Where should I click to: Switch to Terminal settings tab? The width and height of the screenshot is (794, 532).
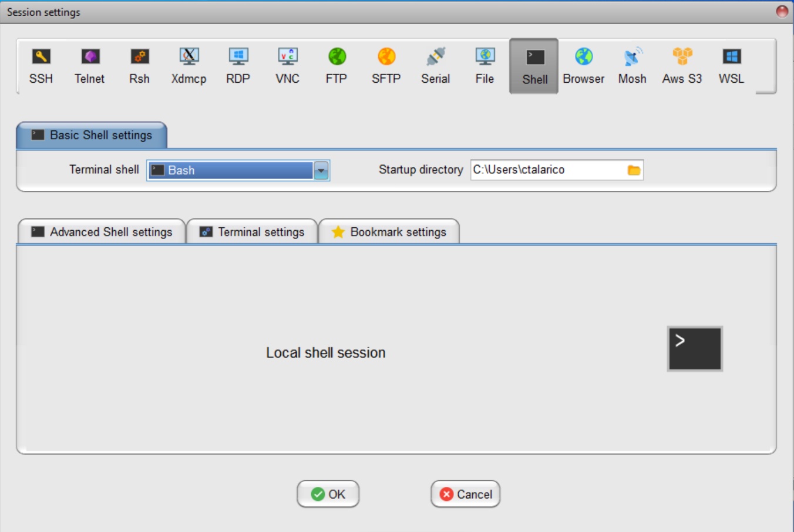(252, 232)
